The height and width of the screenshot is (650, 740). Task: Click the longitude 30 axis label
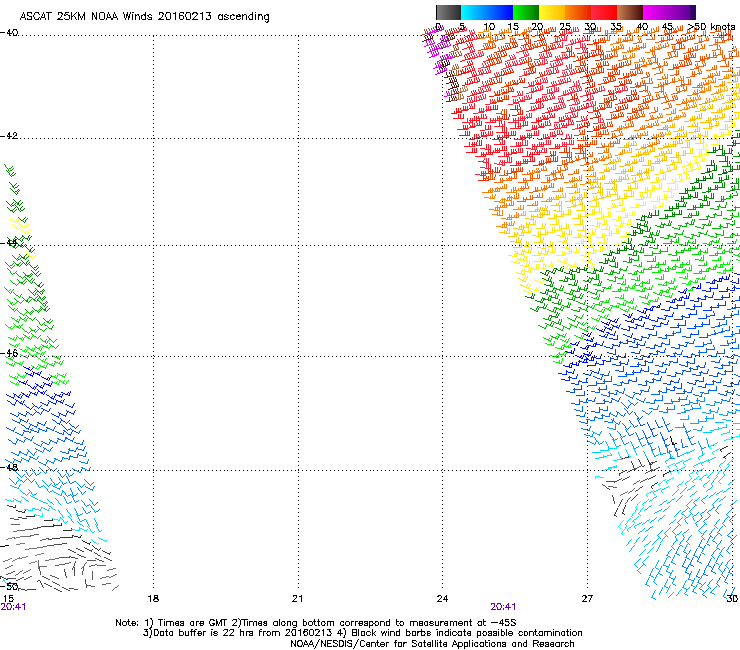pos(732,599)
